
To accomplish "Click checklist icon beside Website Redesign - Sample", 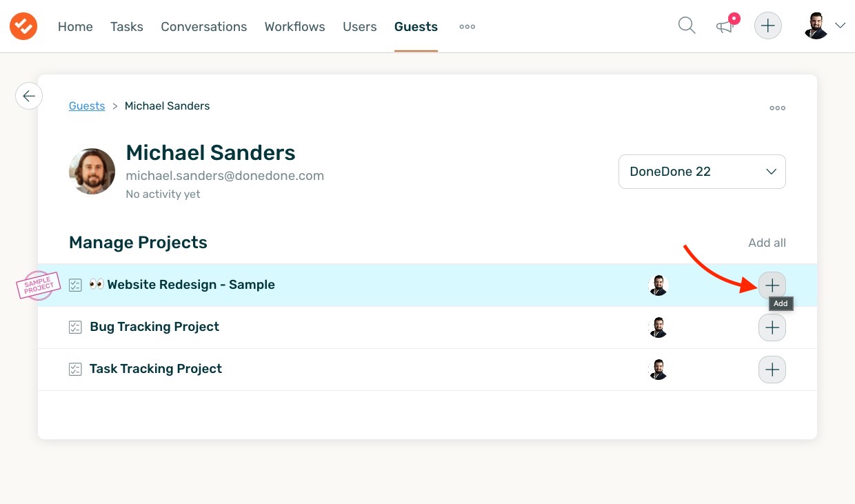I will point(75,285).
